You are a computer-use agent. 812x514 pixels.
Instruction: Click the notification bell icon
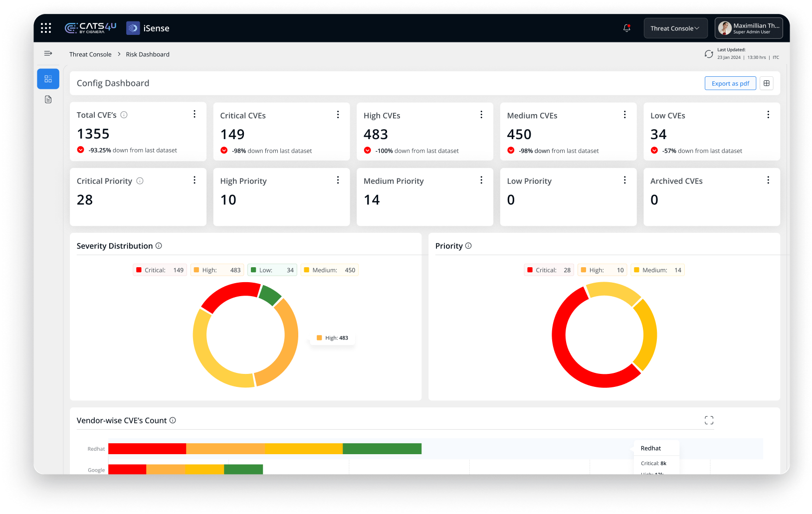pos(627,28)
